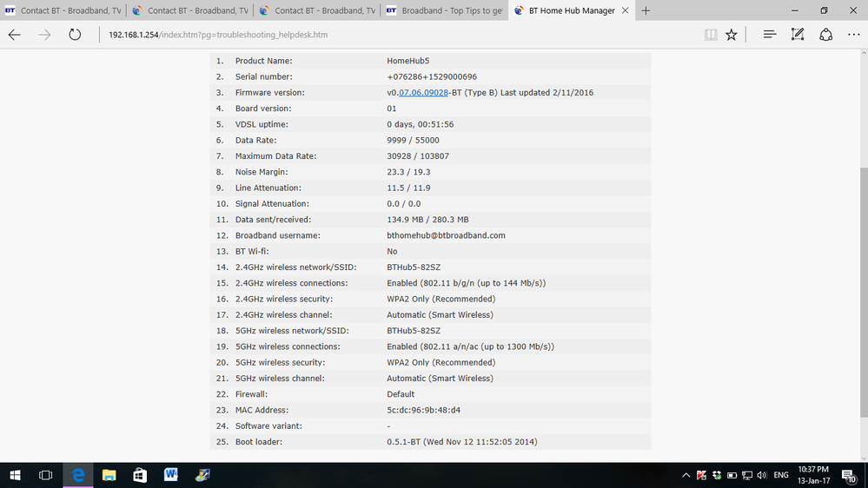Image resolution: width=868 pixels, height=488 pixels.
Task: Select product name value HomeHub5
Action: (408, 61)
